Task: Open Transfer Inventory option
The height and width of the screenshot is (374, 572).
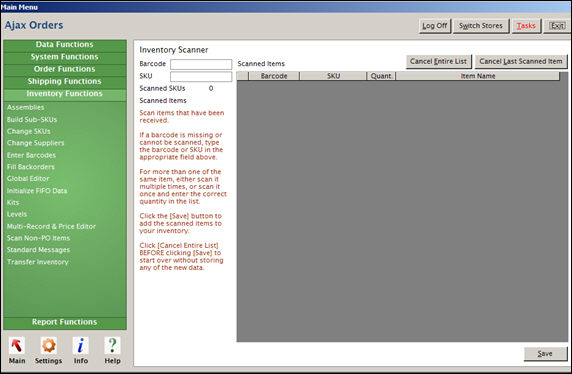Action: pyautogui.click(x=38, y=262)
